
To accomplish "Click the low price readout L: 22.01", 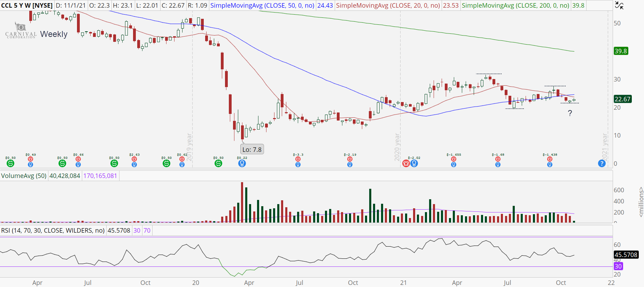I will coord(147,6).
